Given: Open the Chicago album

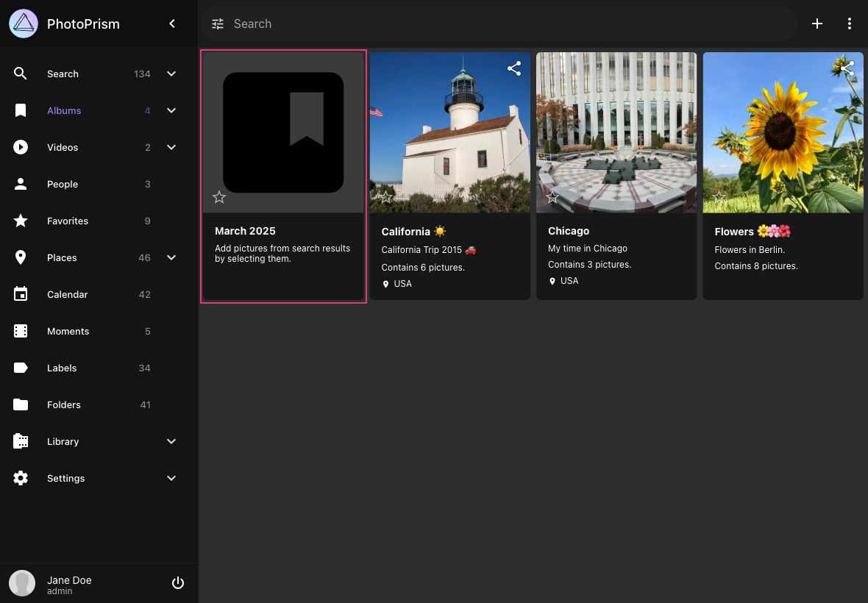Looking at the screenshot, I should [616, 132].
